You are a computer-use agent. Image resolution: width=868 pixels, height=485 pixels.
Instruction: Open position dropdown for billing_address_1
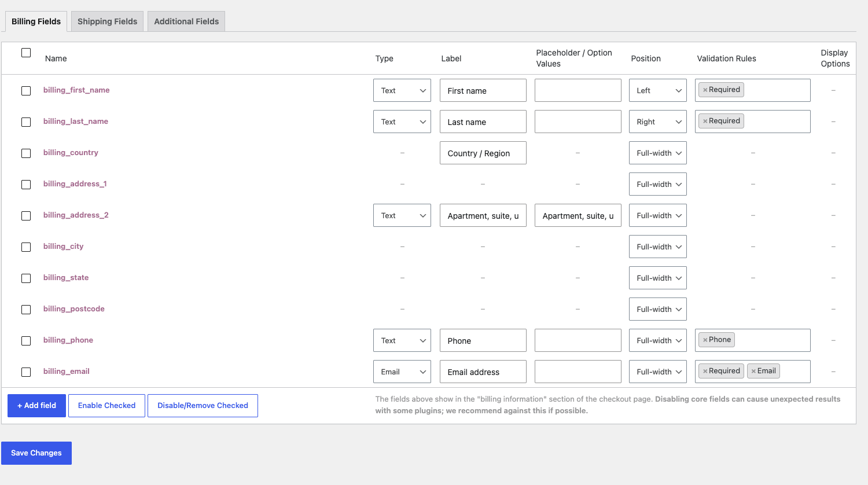point(658,184)
